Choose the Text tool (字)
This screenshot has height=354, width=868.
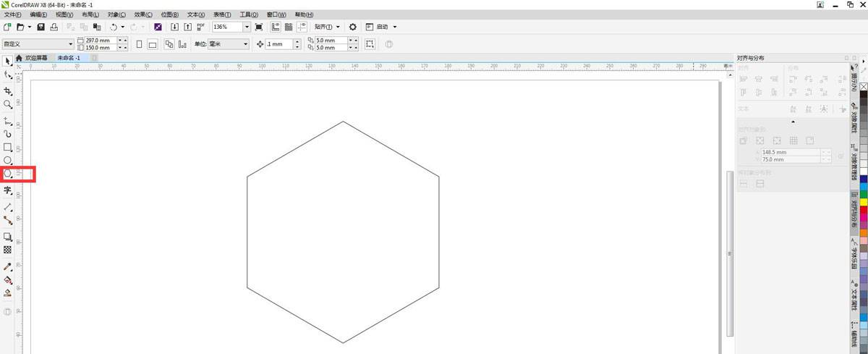[x=8, y=190]
